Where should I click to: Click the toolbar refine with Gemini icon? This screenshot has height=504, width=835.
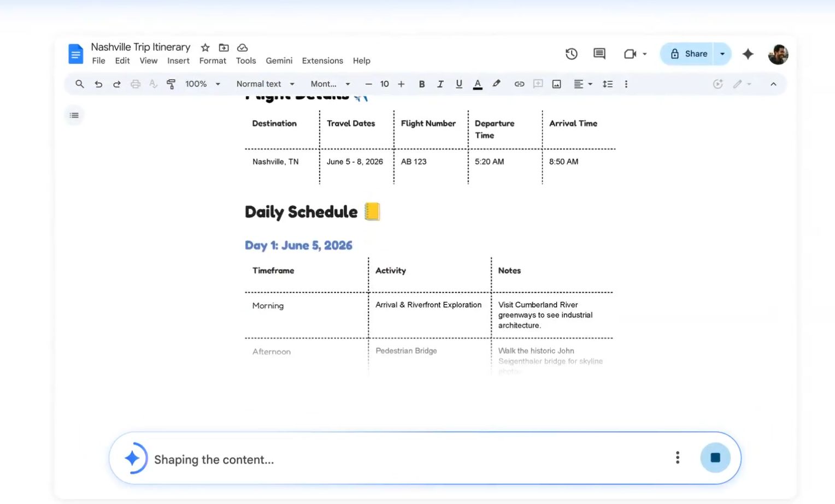(x=718, y=84)
